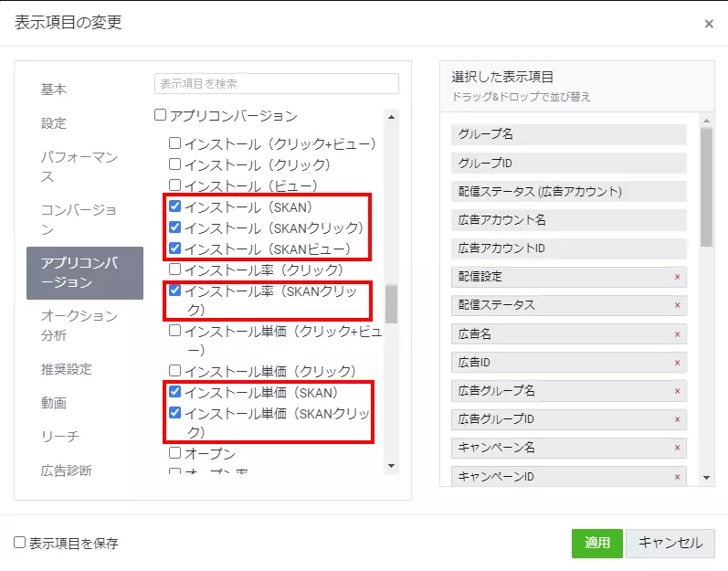The image size is (728, 571).
Task: Delete 広告グループ名 via its × icon
Action: click(x=677, y=391)
